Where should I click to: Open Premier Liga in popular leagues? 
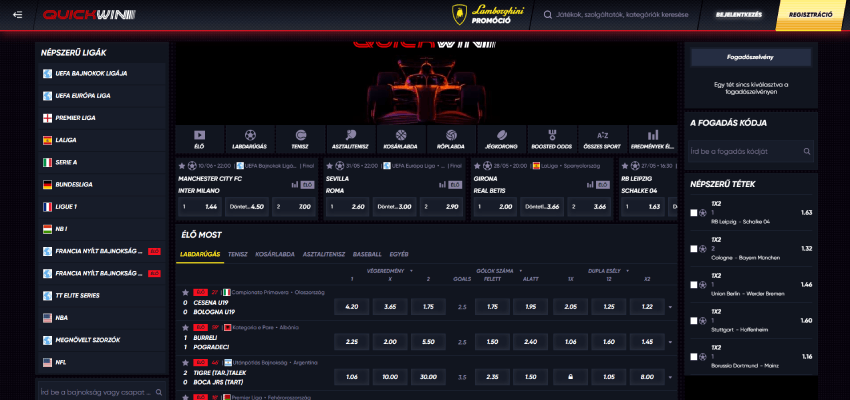[102, 118]
